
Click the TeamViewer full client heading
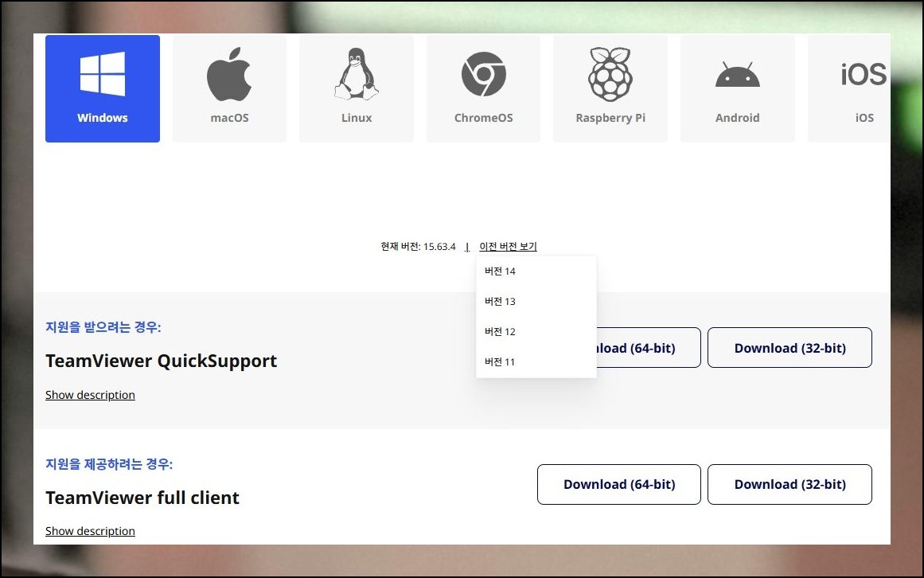tap(142, 498)
